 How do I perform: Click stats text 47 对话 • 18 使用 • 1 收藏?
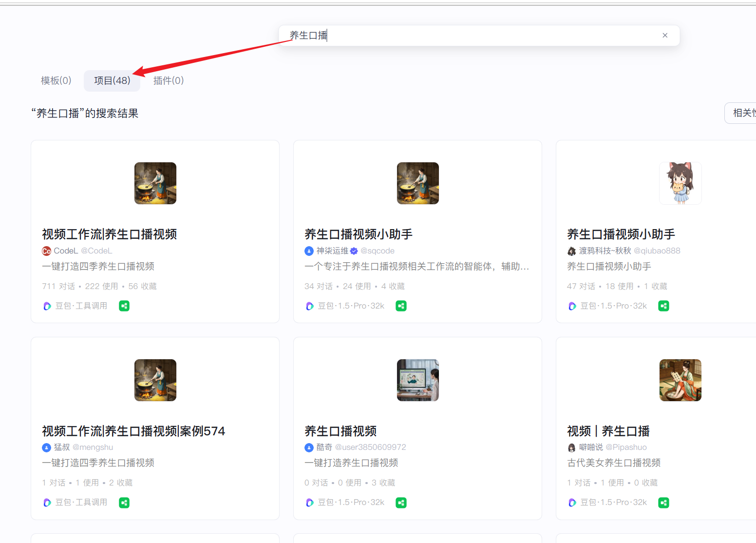pos(617,287)
